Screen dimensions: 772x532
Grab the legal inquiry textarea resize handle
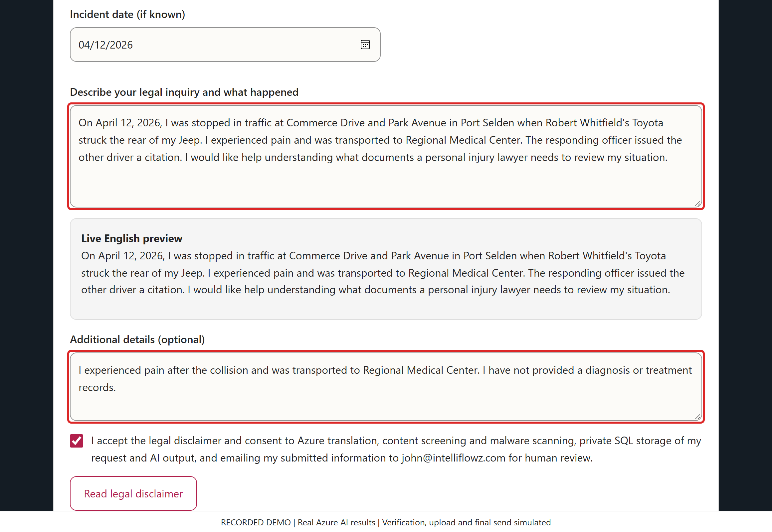697,203
